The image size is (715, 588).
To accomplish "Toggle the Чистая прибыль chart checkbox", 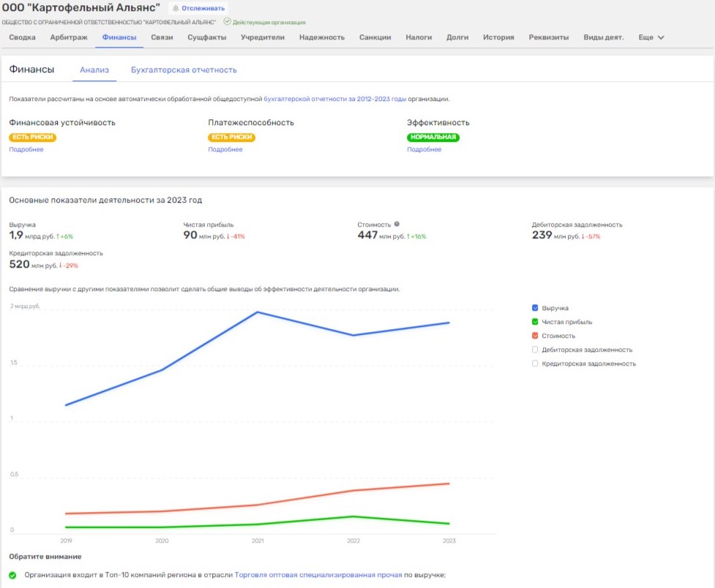I will pyautogui.click(x=535, y=321).
